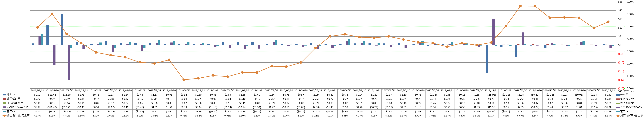The image size is (644, 118).
Task: Click the ($6.98) net income cell for 2019/06/30
Action: (x=520, y=95)
